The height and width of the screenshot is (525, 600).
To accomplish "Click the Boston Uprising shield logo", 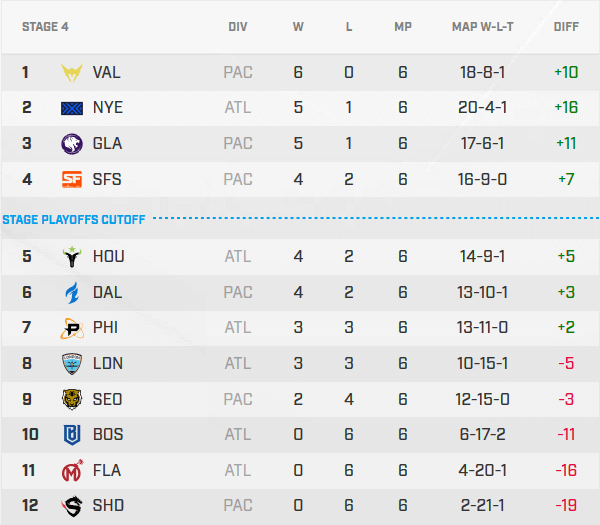I will (73, 435).
